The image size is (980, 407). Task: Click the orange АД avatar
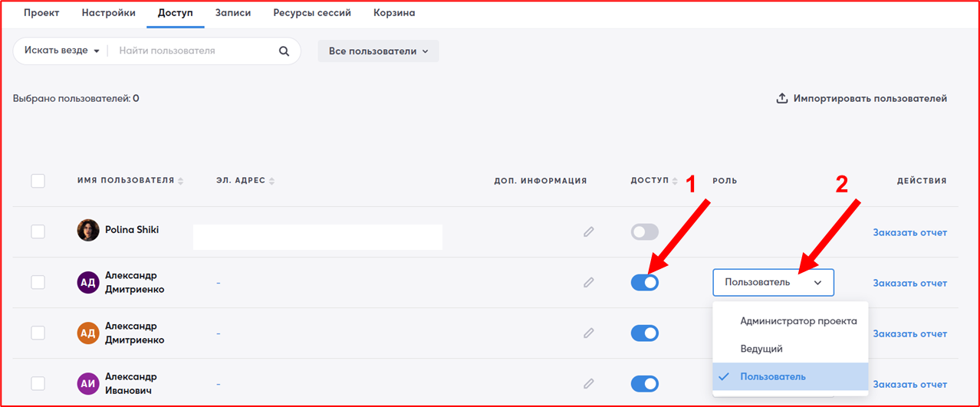88,333
